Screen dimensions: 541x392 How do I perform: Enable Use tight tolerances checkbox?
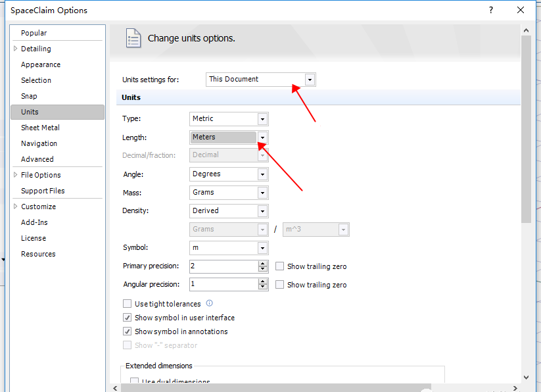click(127, 304)
